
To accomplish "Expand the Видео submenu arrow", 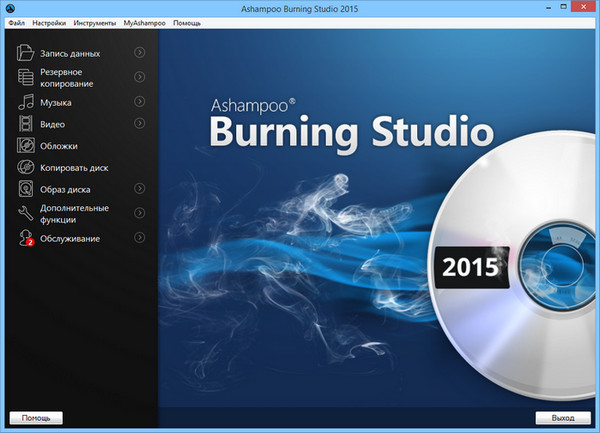I will (140, 124).
